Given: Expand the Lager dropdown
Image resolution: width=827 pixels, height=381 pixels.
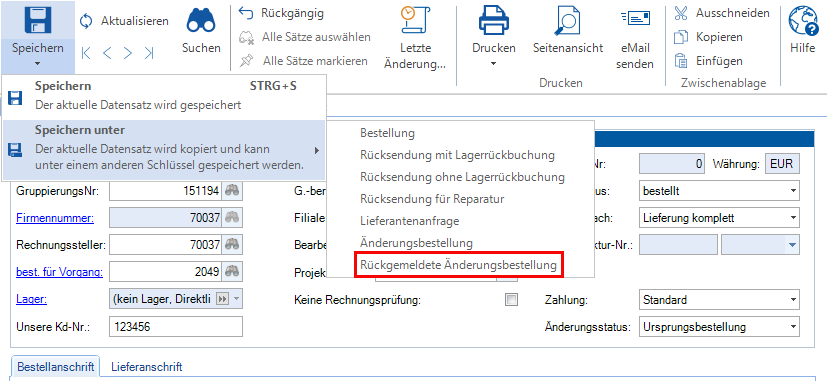Looking at the screenshot, I should (x=236, y=299).
